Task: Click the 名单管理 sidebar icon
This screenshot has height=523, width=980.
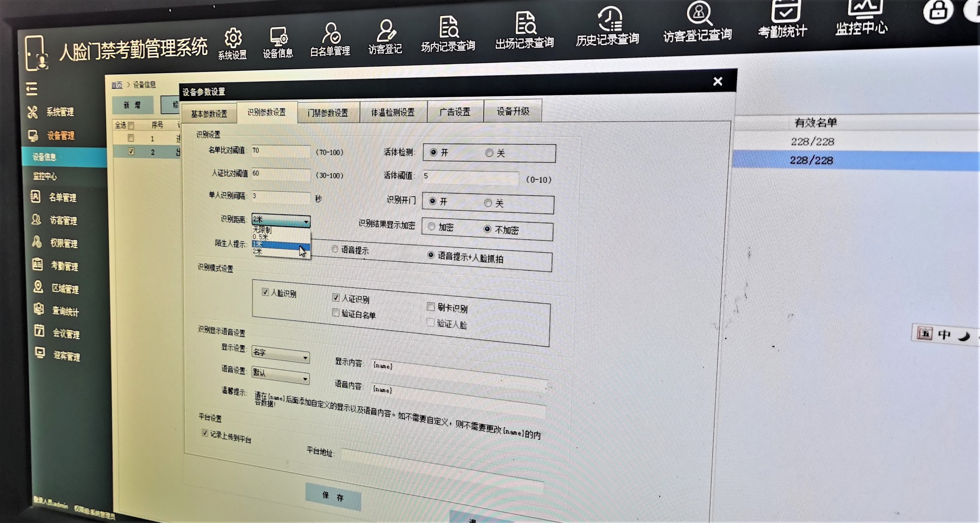Action: pyautogui.click(x=35, y=197)
